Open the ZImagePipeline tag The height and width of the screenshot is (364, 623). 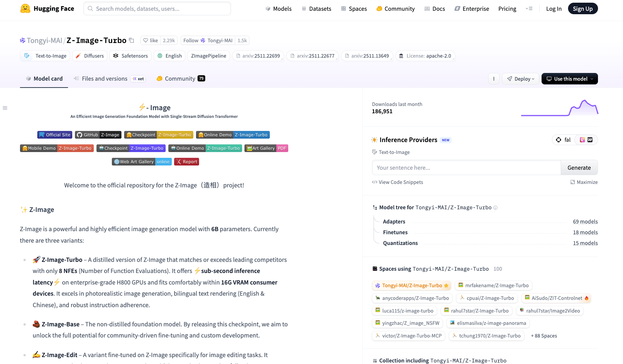click(209, 56)
